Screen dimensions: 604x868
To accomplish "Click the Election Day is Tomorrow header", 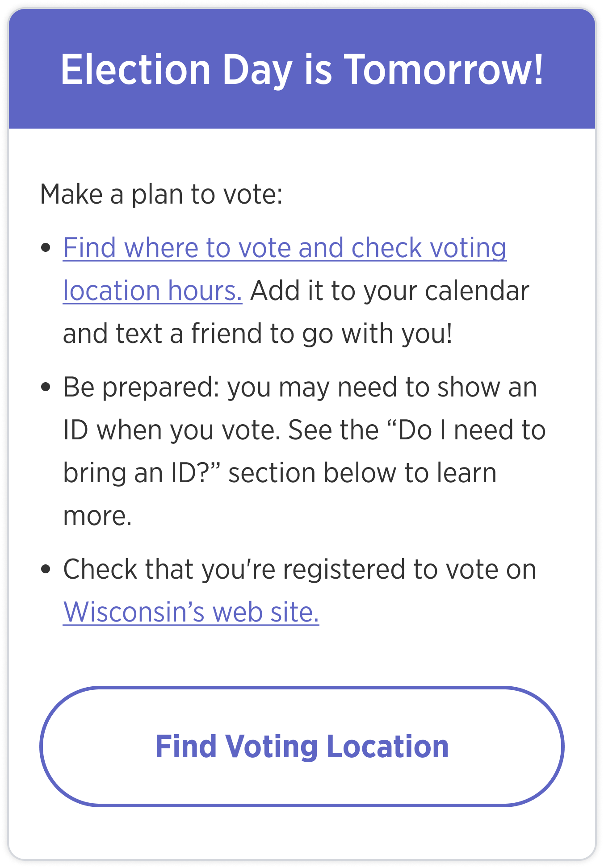I will [x=302, y=70].
